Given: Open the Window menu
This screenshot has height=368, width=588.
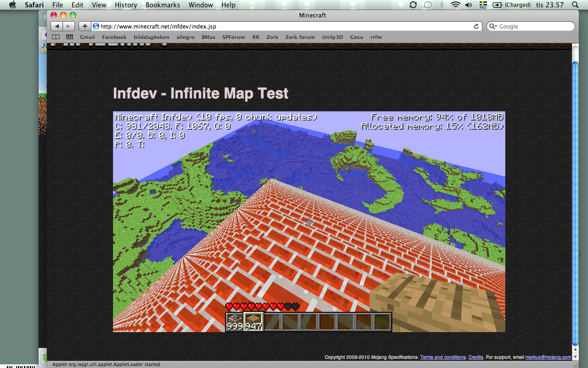Looking at the screenshot, I should click(201, 5).
